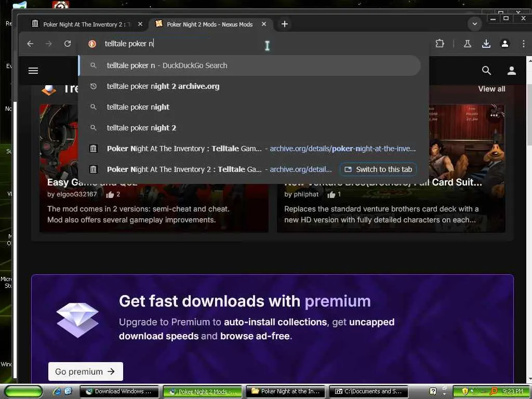
Task: Select 'telltale poker n - DuckDuckGo Search' suggestion
Action: pos(250,65)
